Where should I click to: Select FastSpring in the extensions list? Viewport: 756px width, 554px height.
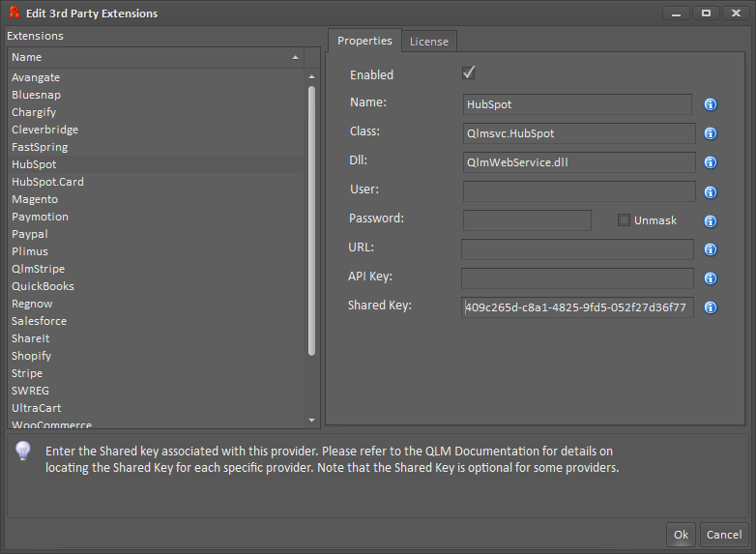[x=156, y=147]
